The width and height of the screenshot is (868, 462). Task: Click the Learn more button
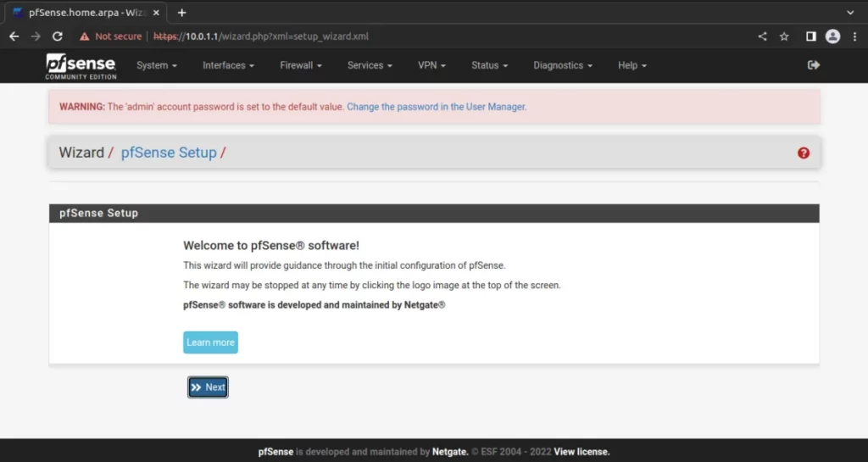click(x=210, y=342)
